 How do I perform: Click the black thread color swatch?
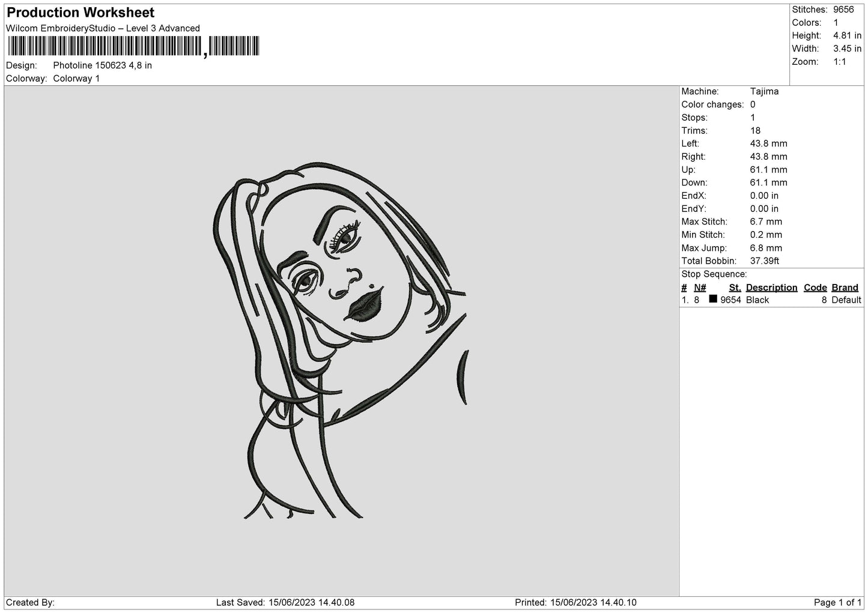713,299
